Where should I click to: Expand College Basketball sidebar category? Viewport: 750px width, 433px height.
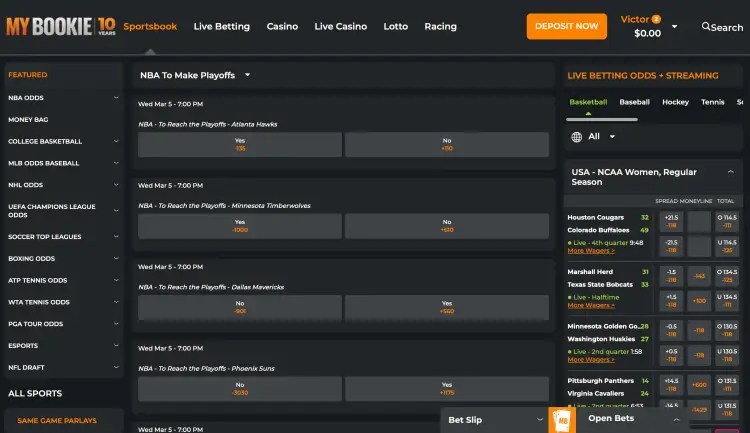(116, 141)
